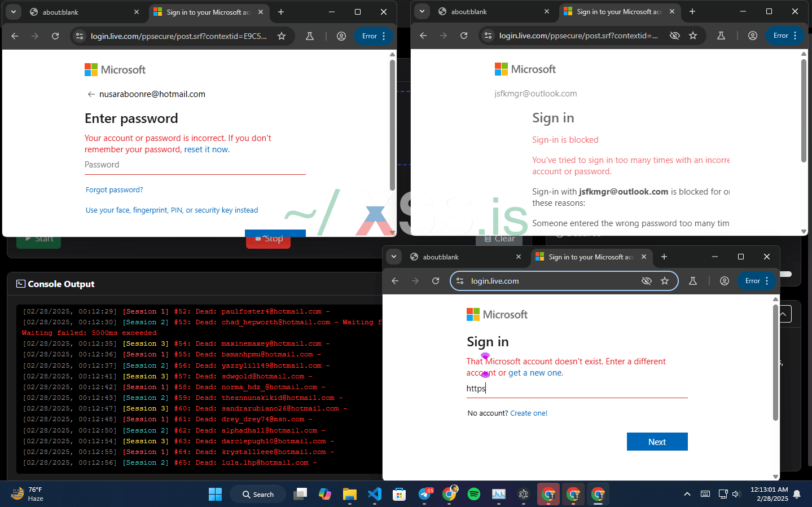Go back in the Sign-in is blocked window
This screenshot has width=812, height=507.
pos(424,36)
